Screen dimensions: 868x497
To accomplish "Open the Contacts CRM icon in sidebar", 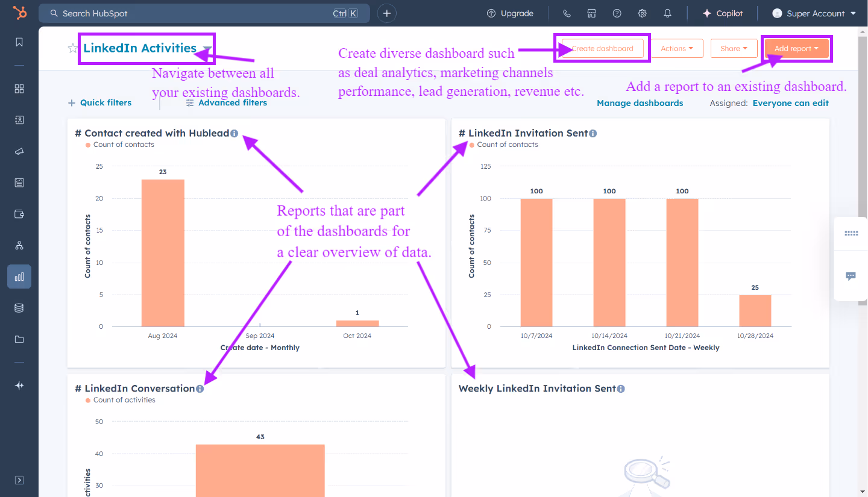I will pyautogui.click(x=19, y=120).
